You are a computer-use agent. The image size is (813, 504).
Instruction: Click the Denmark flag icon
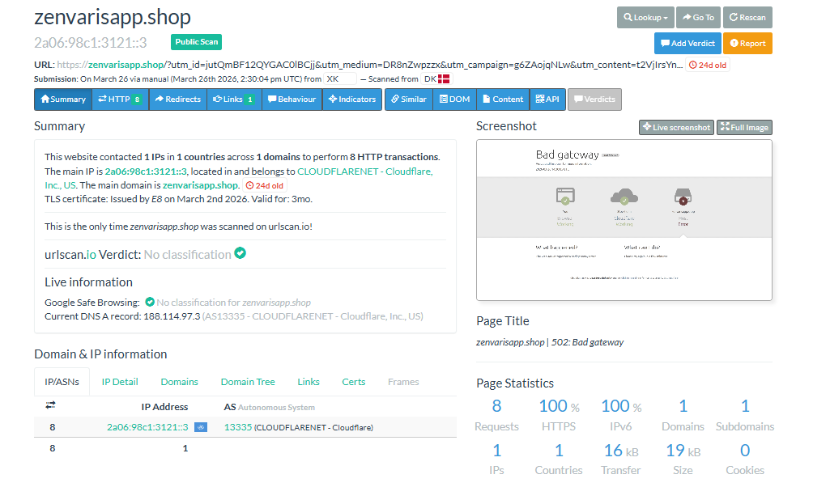444,79
